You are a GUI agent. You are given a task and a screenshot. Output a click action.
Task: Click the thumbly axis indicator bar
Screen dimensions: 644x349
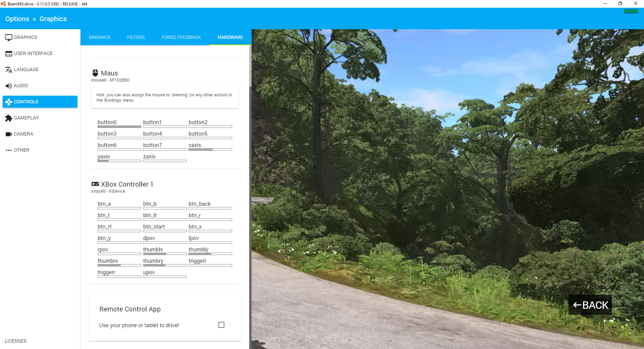210,254
